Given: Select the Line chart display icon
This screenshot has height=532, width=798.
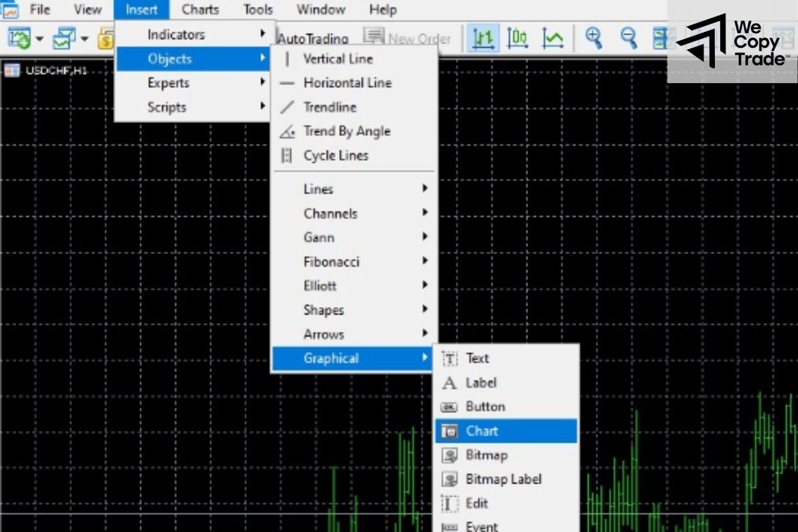Looking at the screenshot, I should tap(551, 38).
